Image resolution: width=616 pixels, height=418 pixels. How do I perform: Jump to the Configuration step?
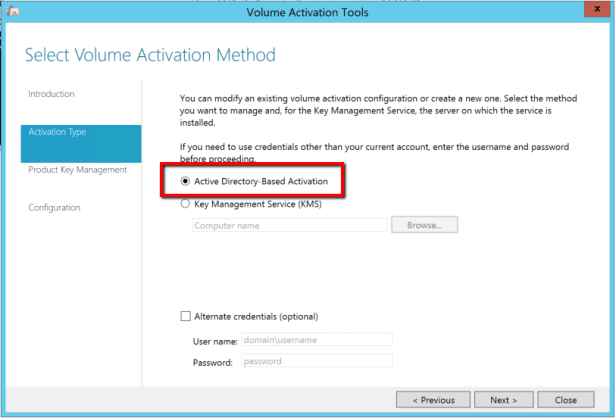pyautogui.click(x=54, y=208)
